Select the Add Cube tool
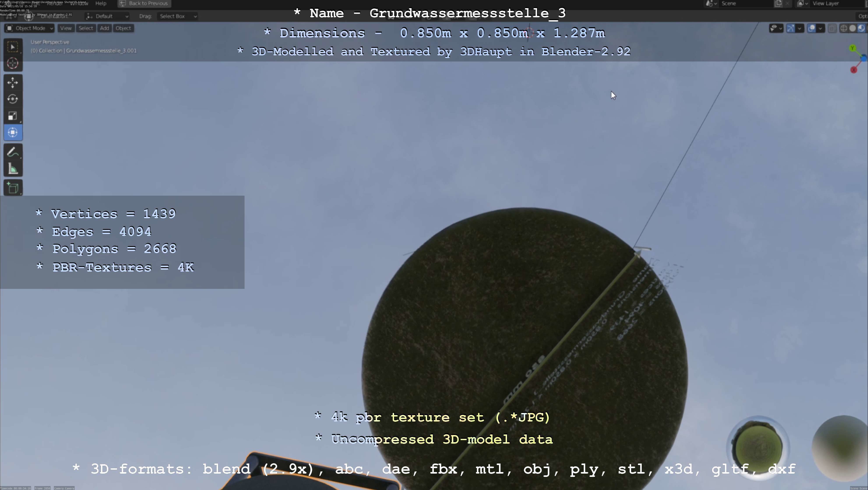 click(13, 188)
